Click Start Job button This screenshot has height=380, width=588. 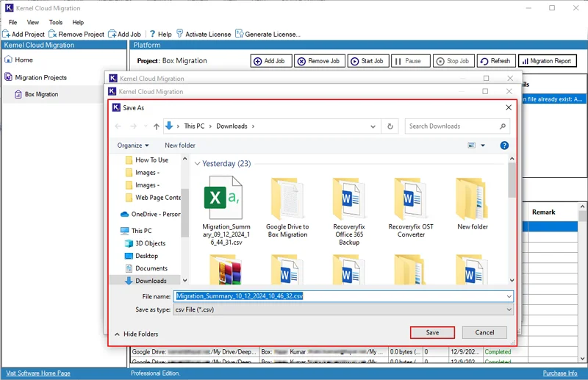click(368, 61)
